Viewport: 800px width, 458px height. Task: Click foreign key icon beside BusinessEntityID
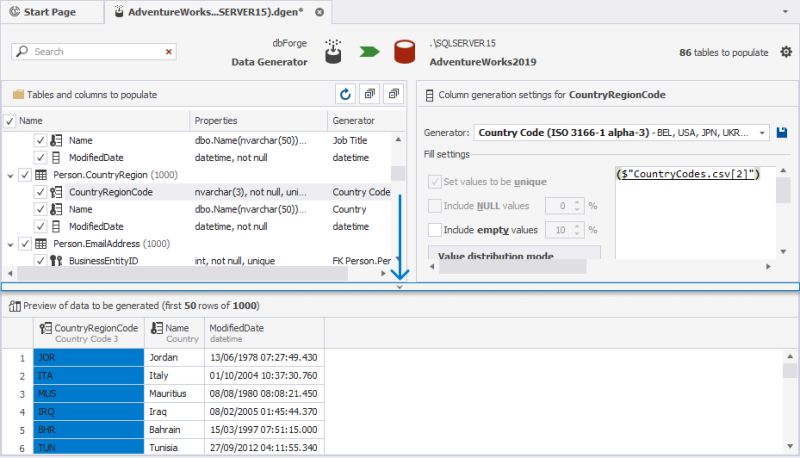tap(56, 261)
